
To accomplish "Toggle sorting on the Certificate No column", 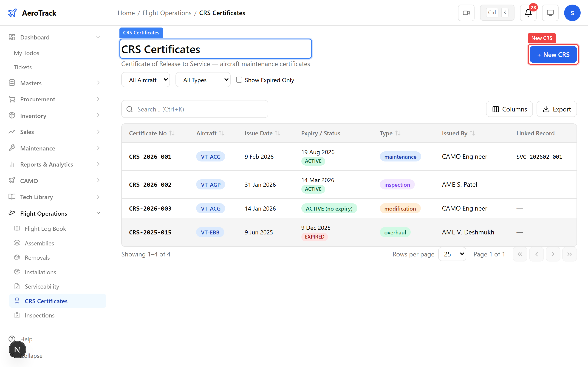I will [x=172, y=133].
